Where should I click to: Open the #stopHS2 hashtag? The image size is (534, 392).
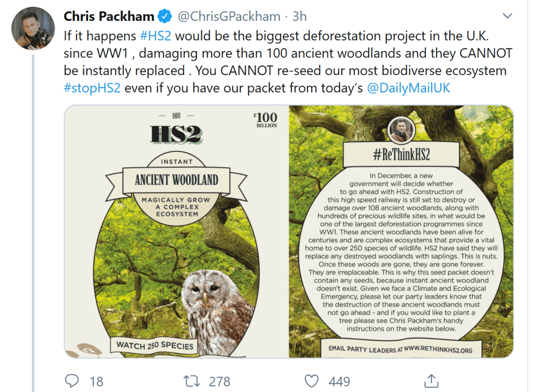(x=92, y=88)
